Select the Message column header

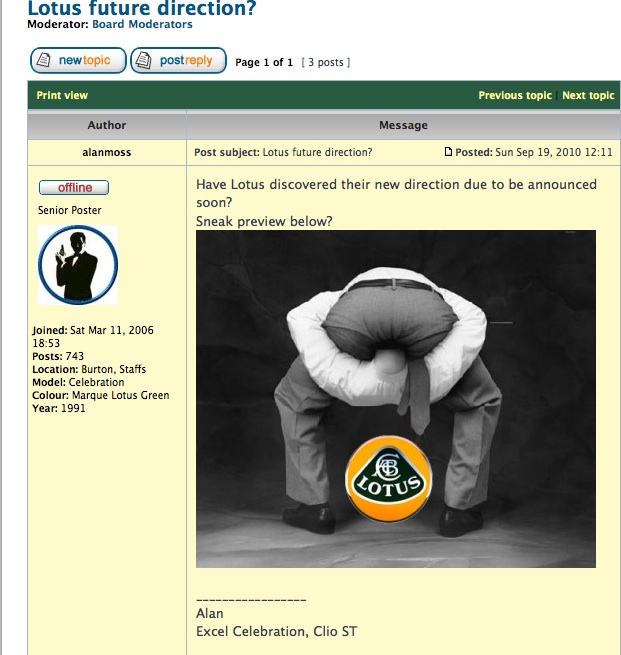[403, 125]
